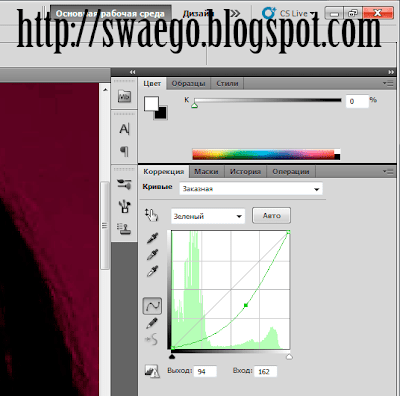Click the CS Live icon
This screenshot has width=400, height=396.
tap(268, 13)
